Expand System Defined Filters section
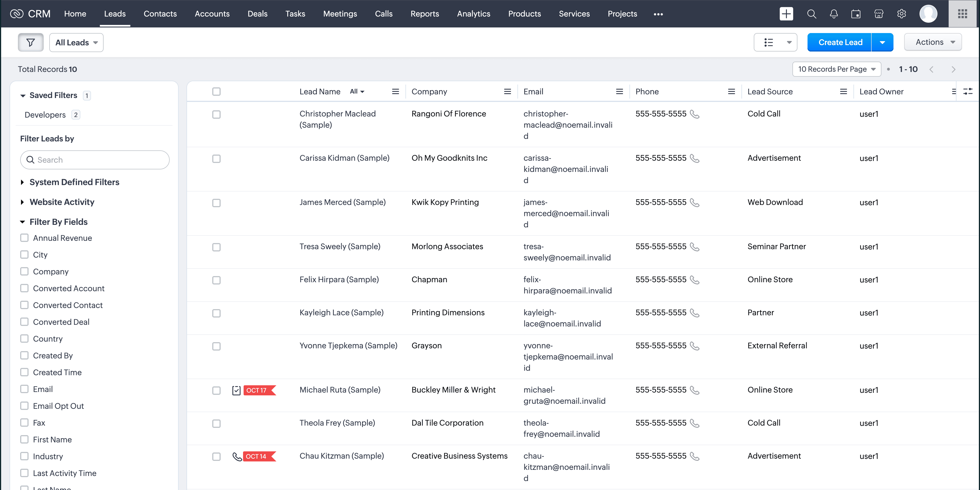 (x=74, y=182)
